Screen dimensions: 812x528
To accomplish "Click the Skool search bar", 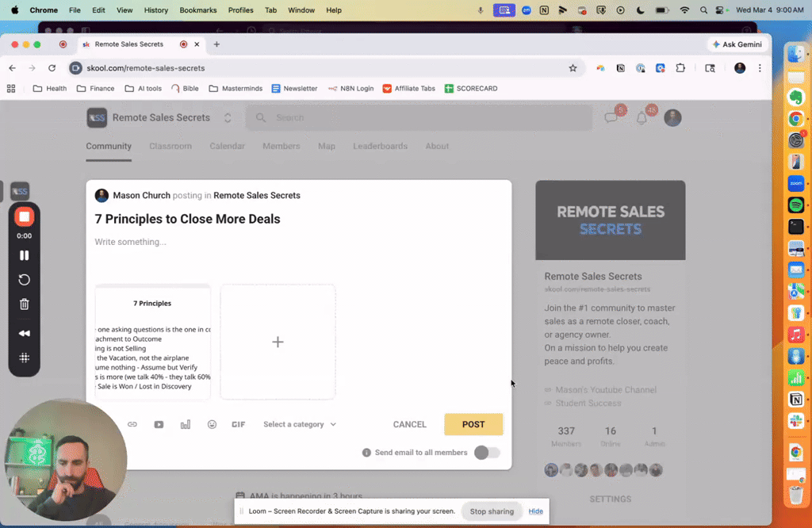I will coord(419,117).
